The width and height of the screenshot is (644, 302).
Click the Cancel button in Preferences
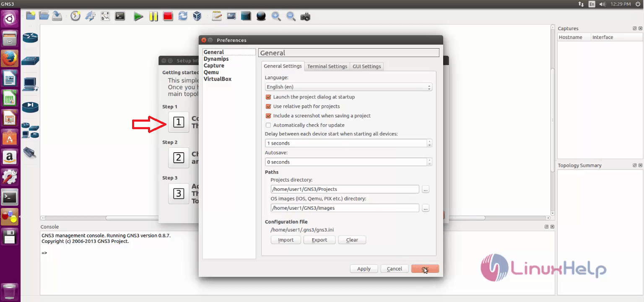(x=394, y=269)
